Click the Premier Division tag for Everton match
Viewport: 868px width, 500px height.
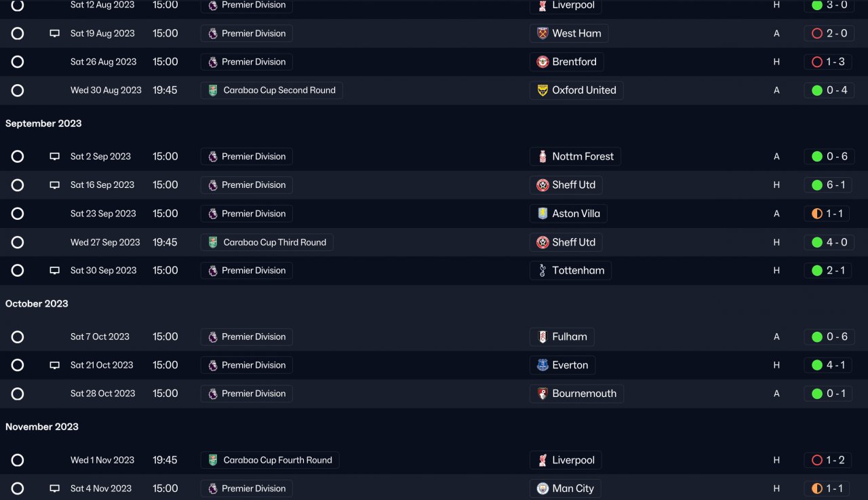(x=247, y=365)
